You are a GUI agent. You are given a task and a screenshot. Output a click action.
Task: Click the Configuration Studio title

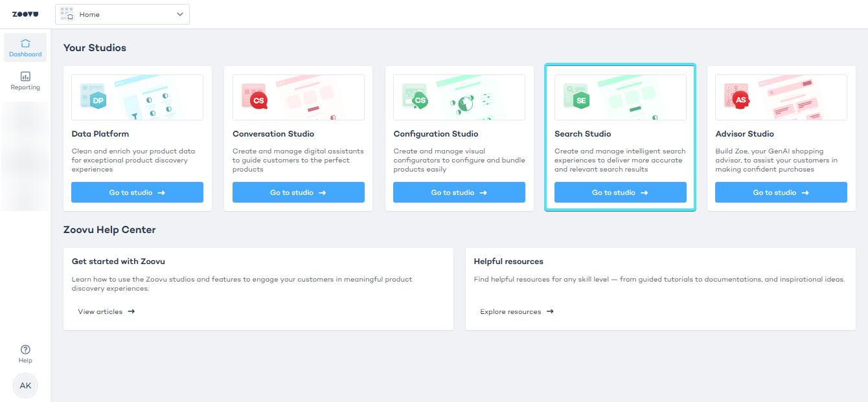coord(436,134)
